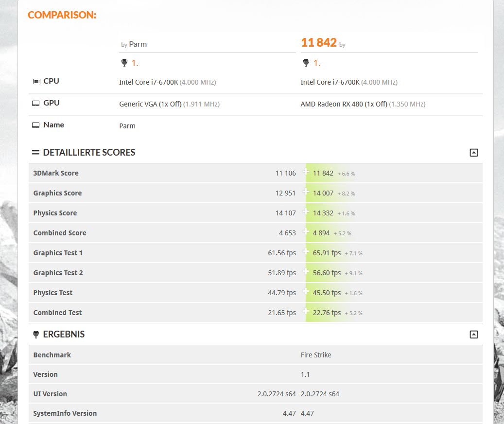This screenshot has height=424, width=504.
Task: Select the left UI Version 2.0.2724 s64
Action: pyautogui.click(x=277, y=394)
